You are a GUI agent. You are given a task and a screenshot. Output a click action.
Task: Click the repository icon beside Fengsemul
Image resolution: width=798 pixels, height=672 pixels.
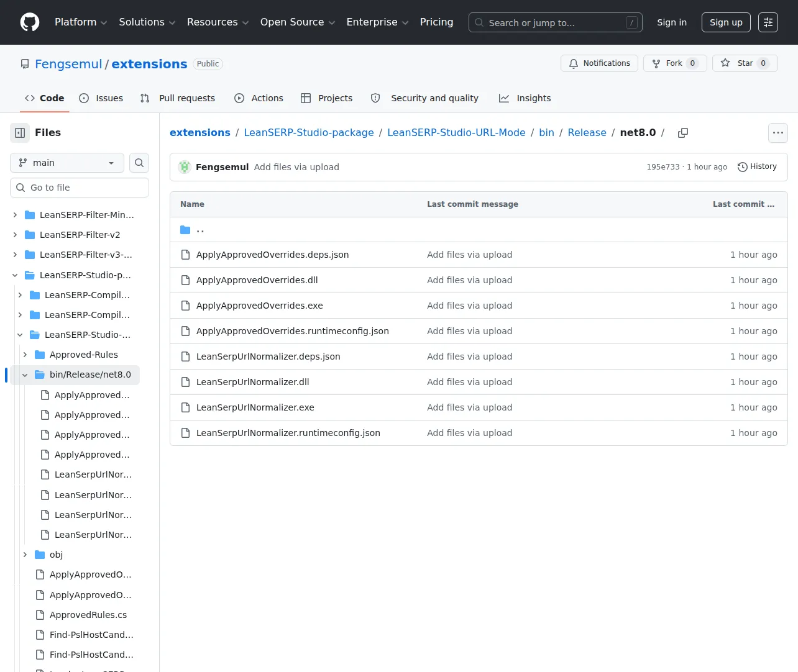[x=25, y=64]
